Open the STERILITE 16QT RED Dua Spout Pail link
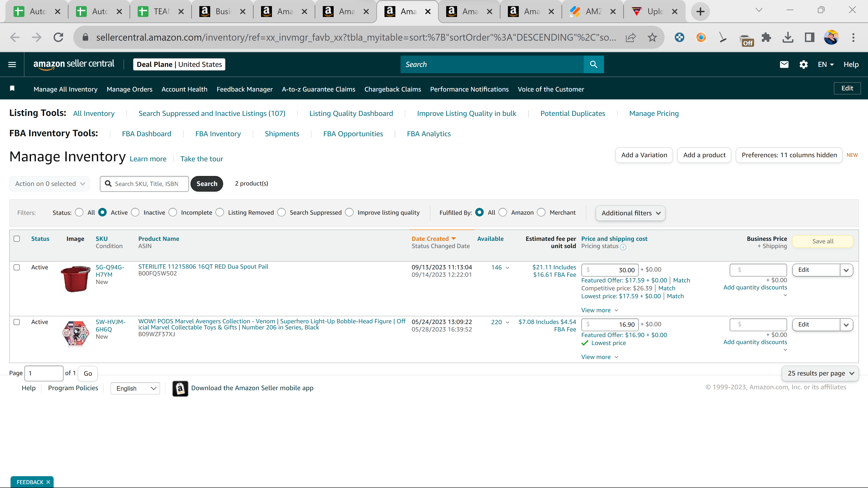This screenshot has height=488, width=868. 203,267
